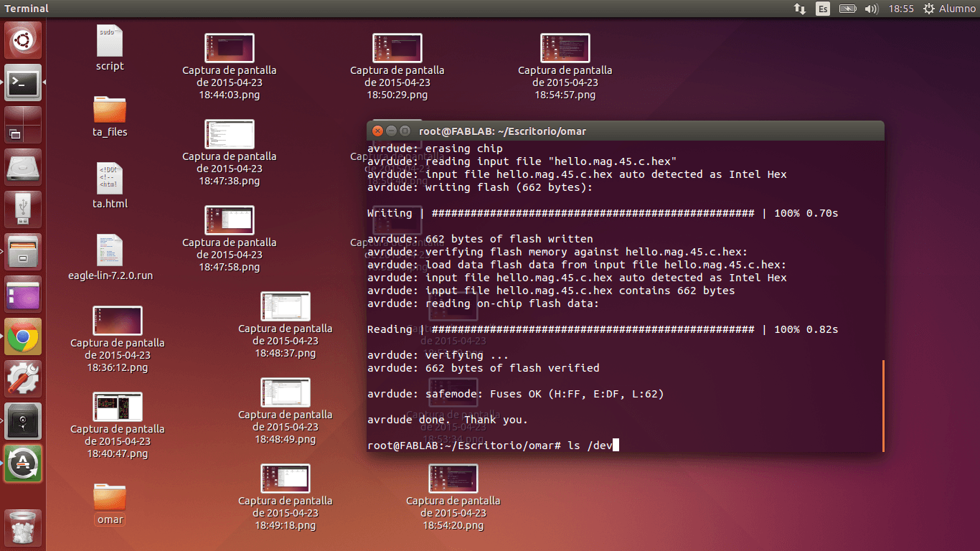
Task: Click the Writing progress bar line
Action: (603, 213)
